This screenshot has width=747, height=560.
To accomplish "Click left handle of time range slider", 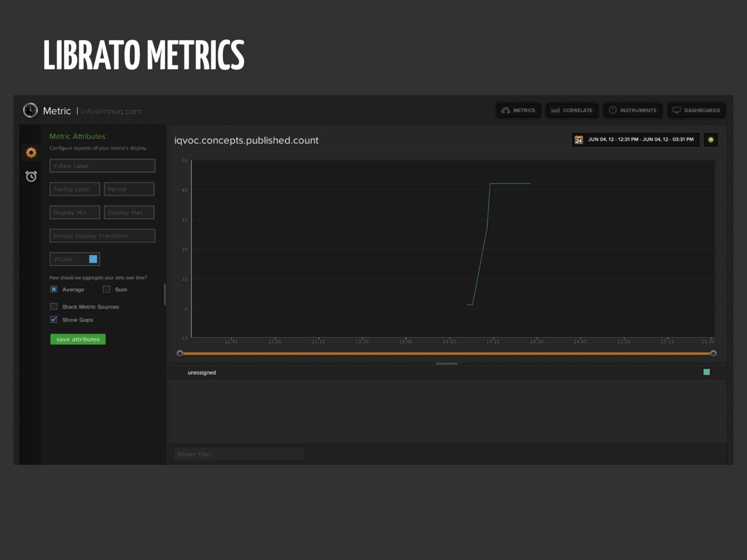I will 180,354.
